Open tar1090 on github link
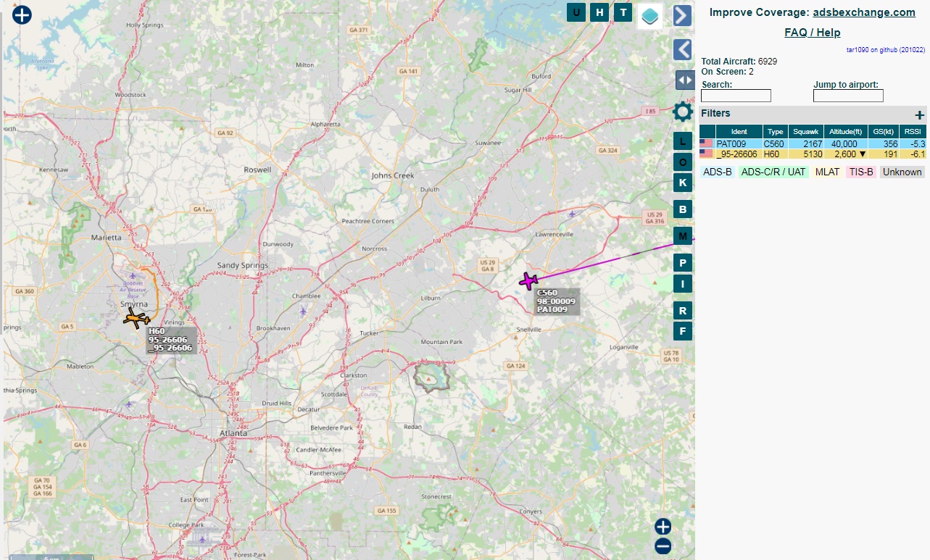The width and height of the screenshot is (930, 560). (x=886, y=50)
